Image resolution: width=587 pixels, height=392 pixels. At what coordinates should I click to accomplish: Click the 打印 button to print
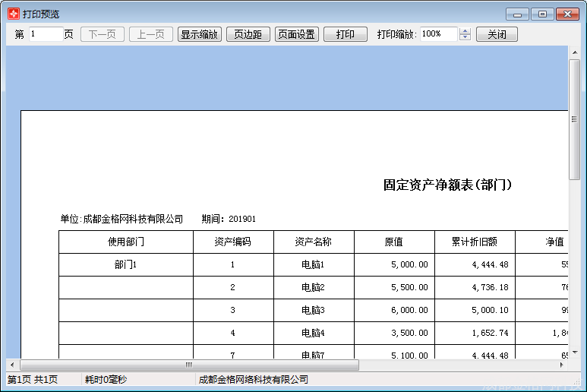tap(346, 34)
